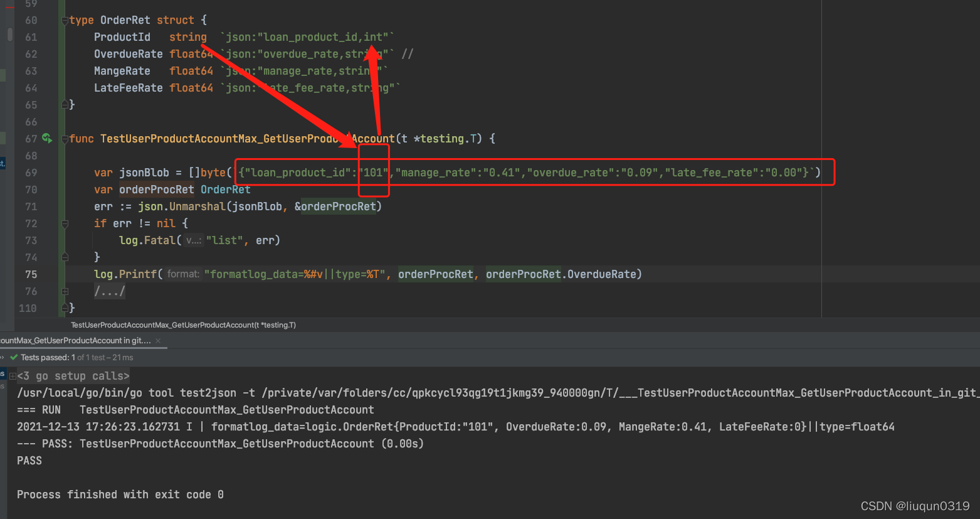Click the standalone PASS console line
This screenshot has height=519, width=980.
pyautogui.click(x=29, y=461)
